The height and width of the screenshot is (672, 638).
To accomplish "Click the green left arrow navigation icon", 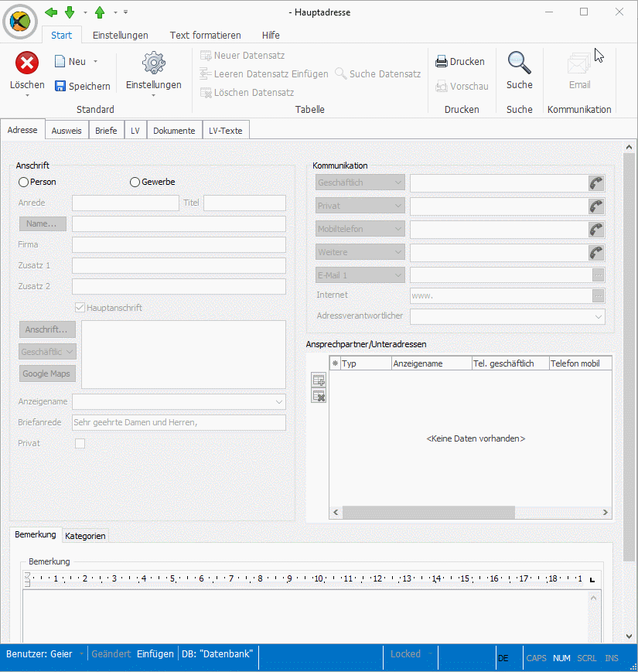I will pos(51,12).
